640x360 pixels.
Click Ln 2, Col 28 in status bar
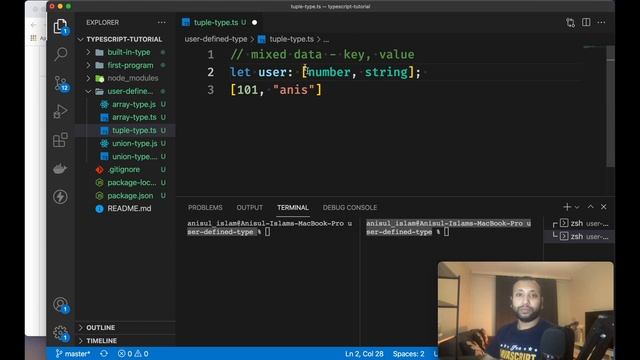(x=364, y=353)
